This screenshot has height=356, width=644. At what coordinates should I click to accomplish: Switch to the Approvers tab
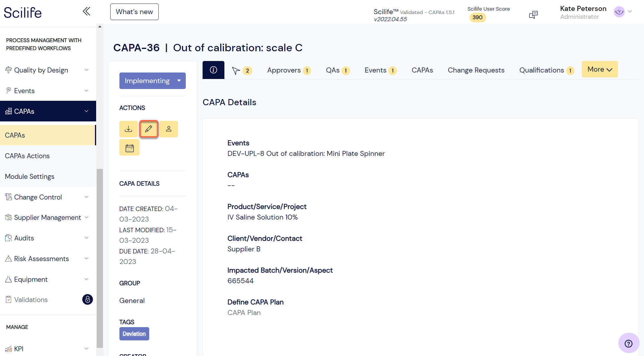(284, 70)
